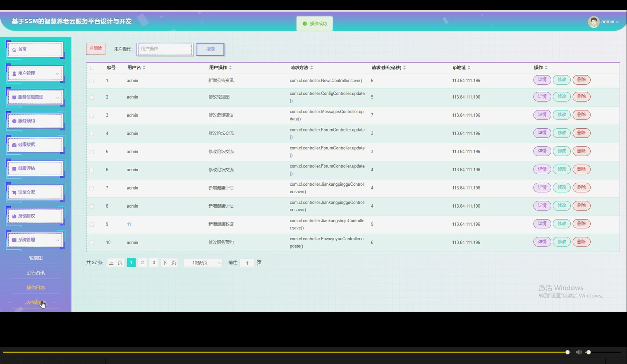Open the 服务预约 sidebar item

pos(35,121)
